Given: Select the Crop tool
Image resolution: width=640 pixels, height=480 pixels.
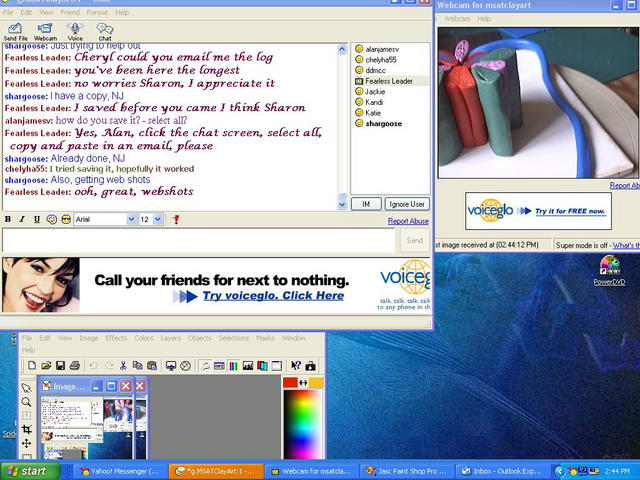Looking at the screenshot, I should 26,429.
